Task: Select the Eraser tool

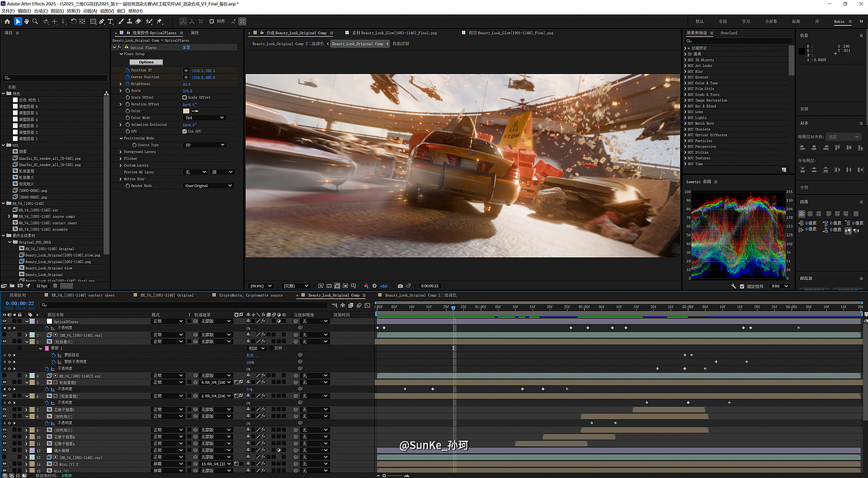Action: point(138,22)
